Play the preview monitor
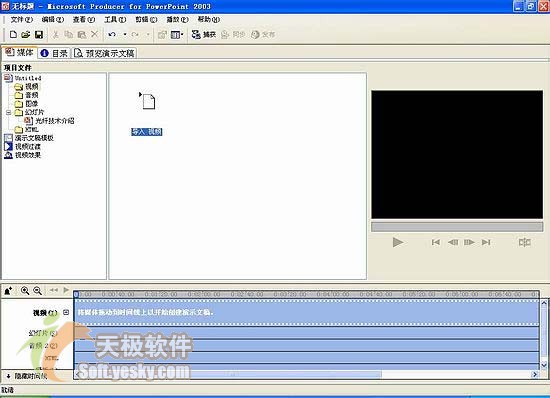This screenshot has width=550, height=398. [x=398, y=242]
